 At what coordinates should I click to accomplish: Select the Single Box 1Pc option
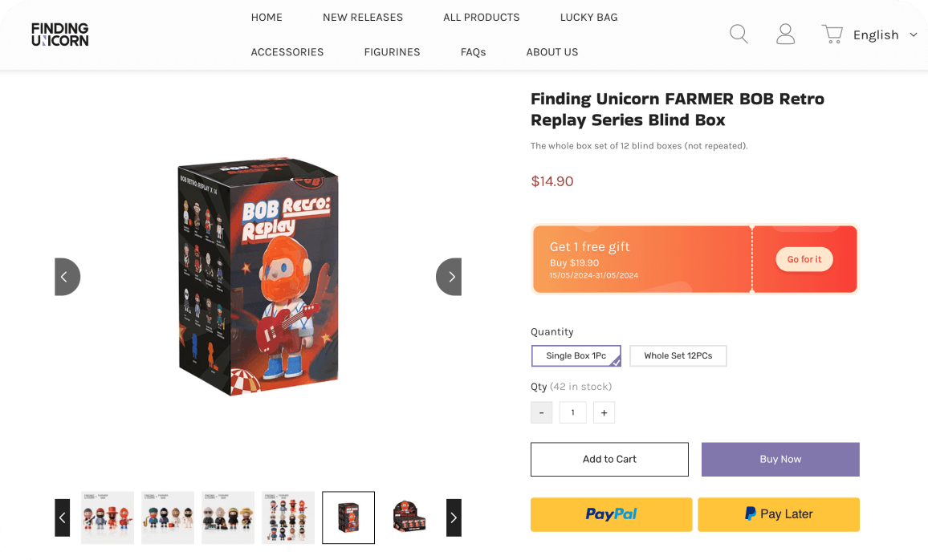tap(576, 355)
